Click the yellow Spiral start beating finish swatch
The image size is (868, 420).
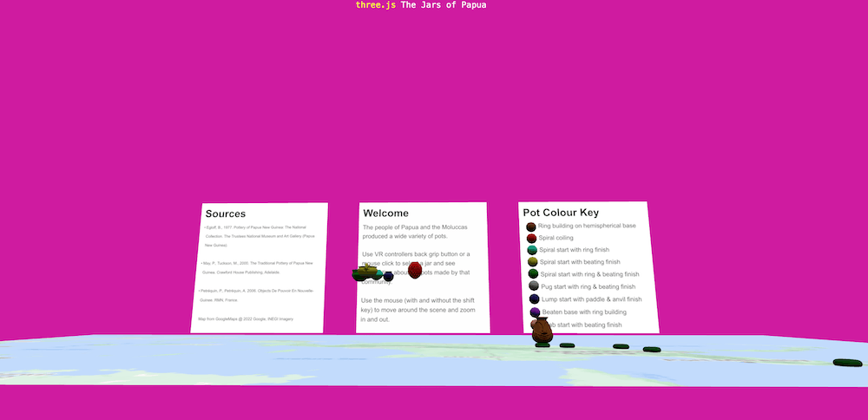point(533,262)
